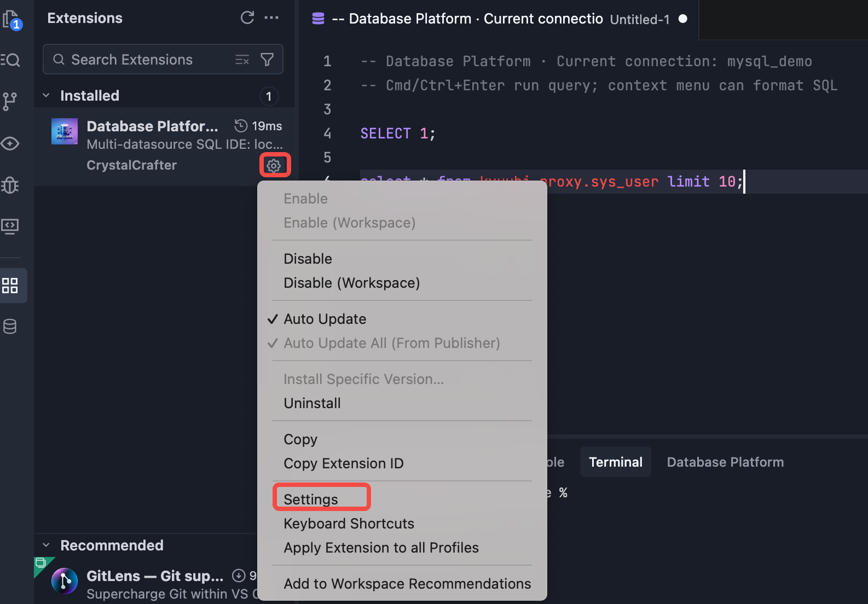Click the unsaved dot on Untitled-1 tab
868x604 pixels.
coord(683,19)
